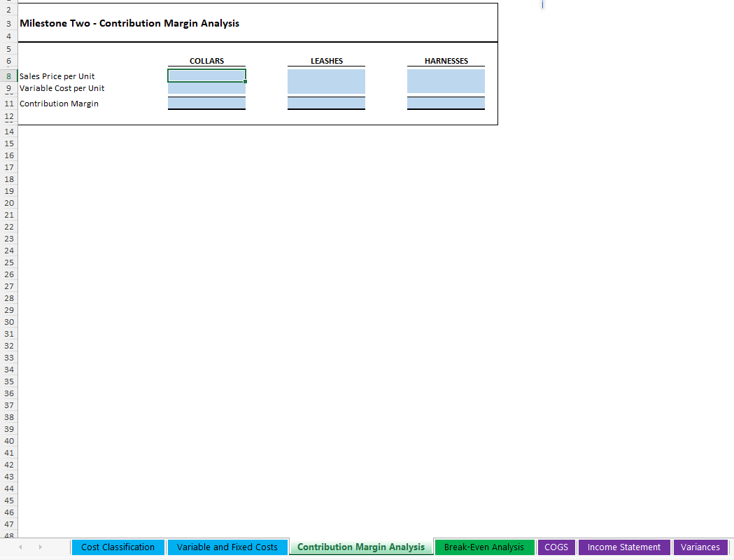Image resolution: width=734 pixels, height=560 pixels.
Task: Select row 3 by its row header
Action: (9, 24)
